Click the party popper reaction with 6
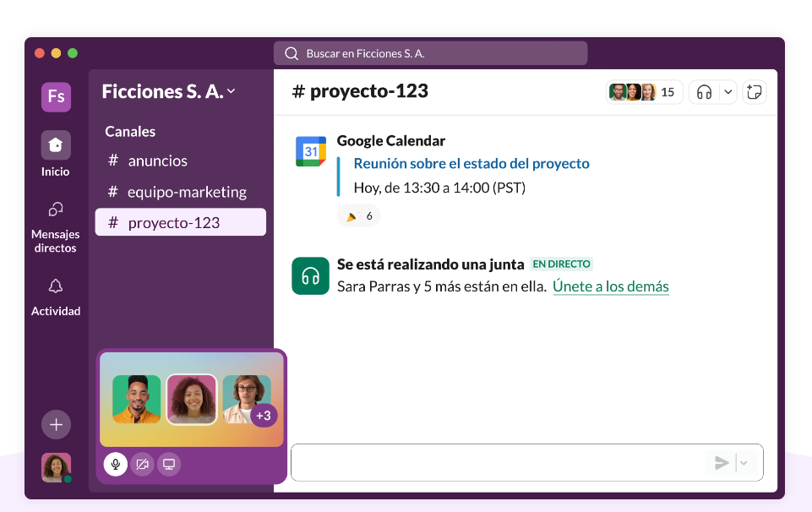 (359, 216)
